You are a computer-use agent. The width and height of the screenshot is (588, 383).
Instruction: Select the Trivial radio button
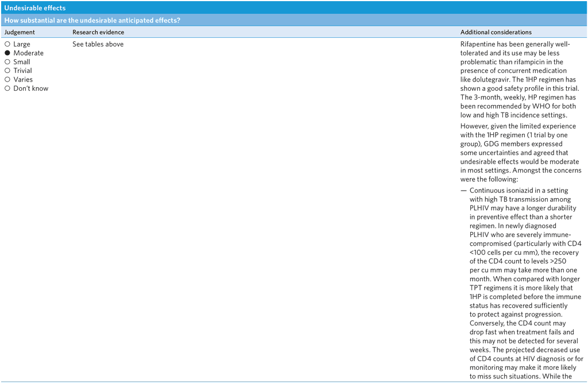7,71
